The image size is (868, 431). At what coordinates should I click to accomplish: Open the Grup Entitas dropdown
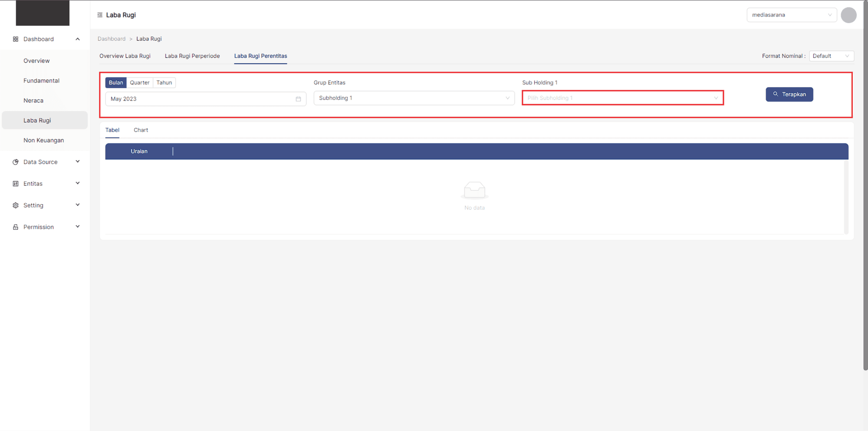[414, 98]
